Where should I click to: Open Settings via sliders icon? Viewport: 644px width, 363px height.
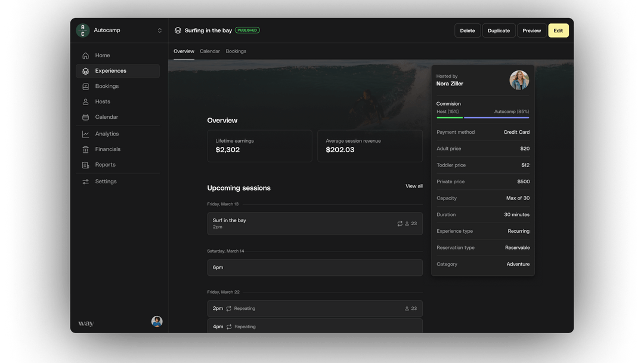tap(86, 181)
